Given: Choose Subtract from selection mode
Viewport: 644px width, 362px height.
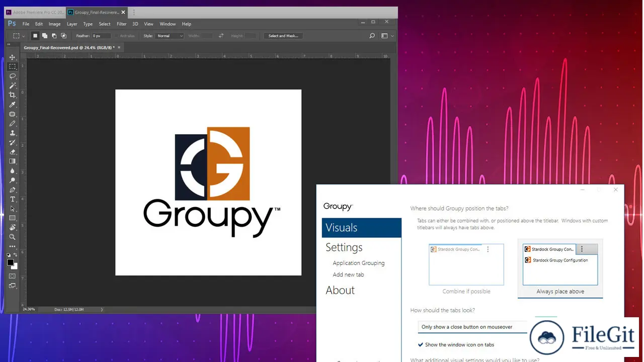Looking at the screenshot, I should click(x=54, y=36).
